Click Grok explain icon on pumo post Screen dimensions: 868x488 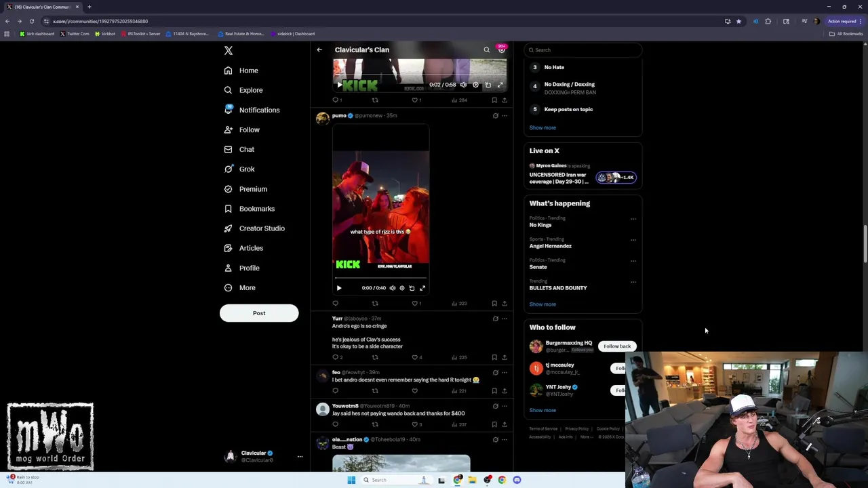click(495, 116)
